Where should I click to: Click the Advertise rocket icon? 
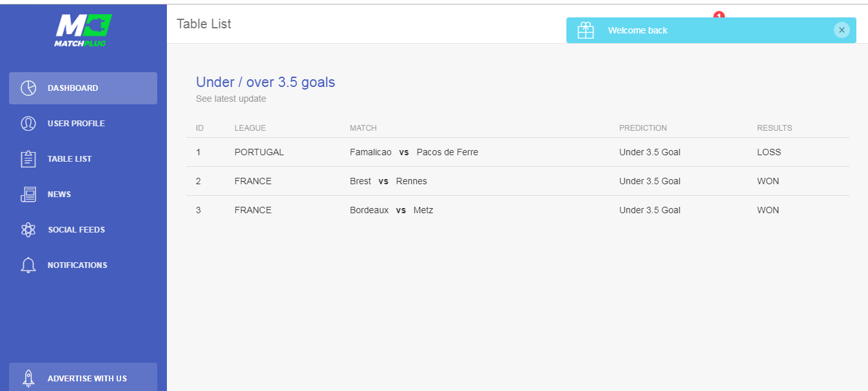28,378
